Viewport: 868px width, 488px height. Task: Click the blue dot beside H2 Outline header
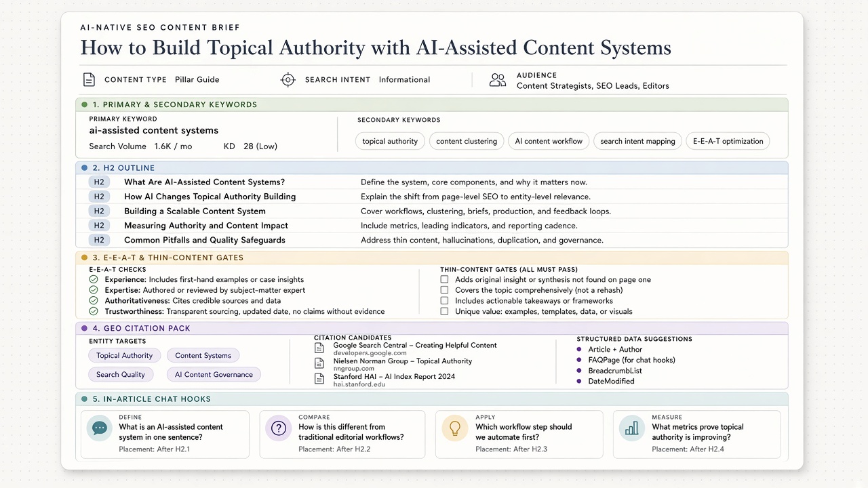[85, 168]
